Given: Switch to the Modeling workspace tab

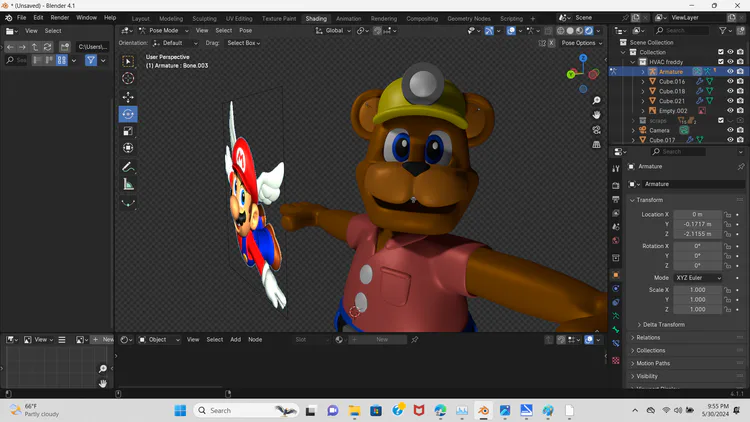Looking at the screenshot, I should pos(171,19).
